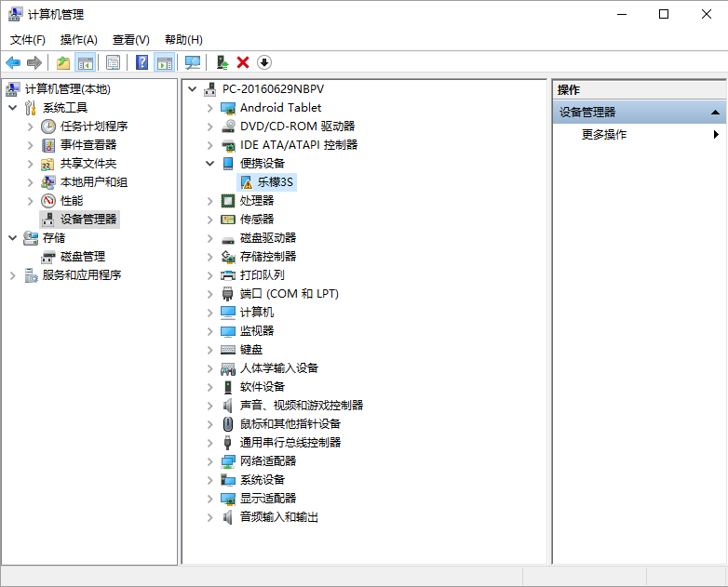Click the 计算机管理 title bar icon
The image size is (728, 587).
pyautogui.click(x=15, y=14)
